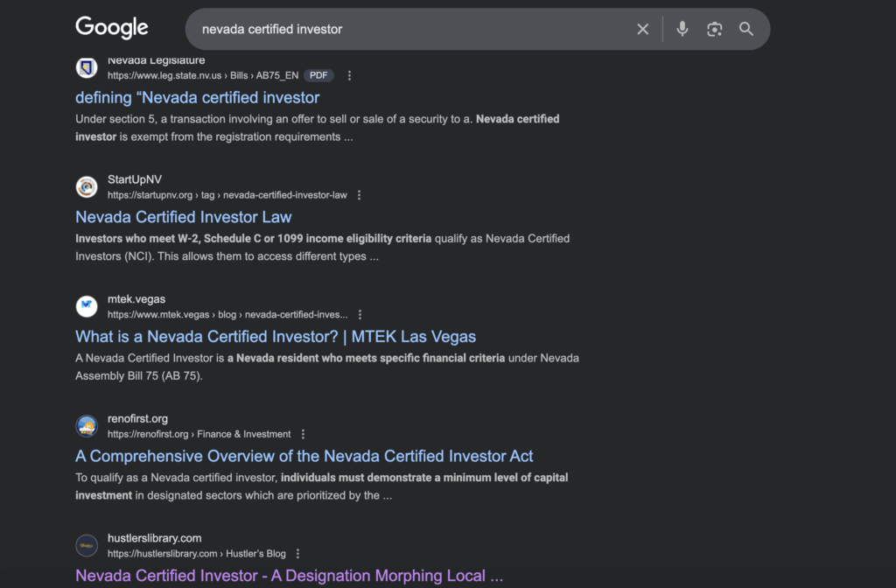Viewport: 896px width, 588px height.
Task: Open 'Nevada Certified Investor Law' result
Action: [x=184, y=217]
